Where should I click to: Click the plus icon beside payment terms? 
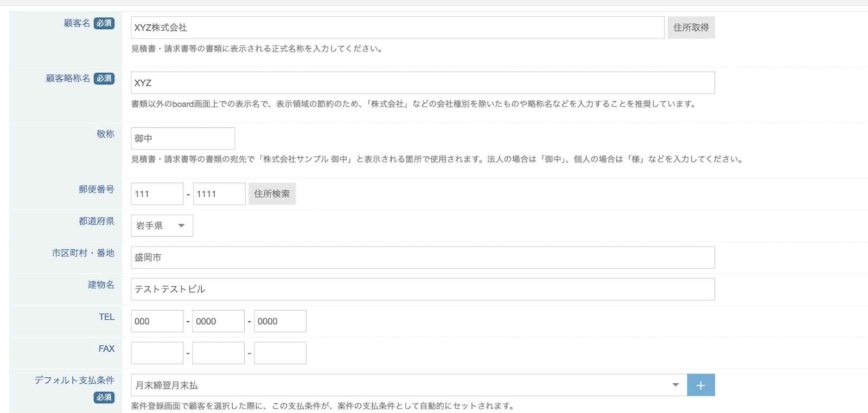(700, 385)
